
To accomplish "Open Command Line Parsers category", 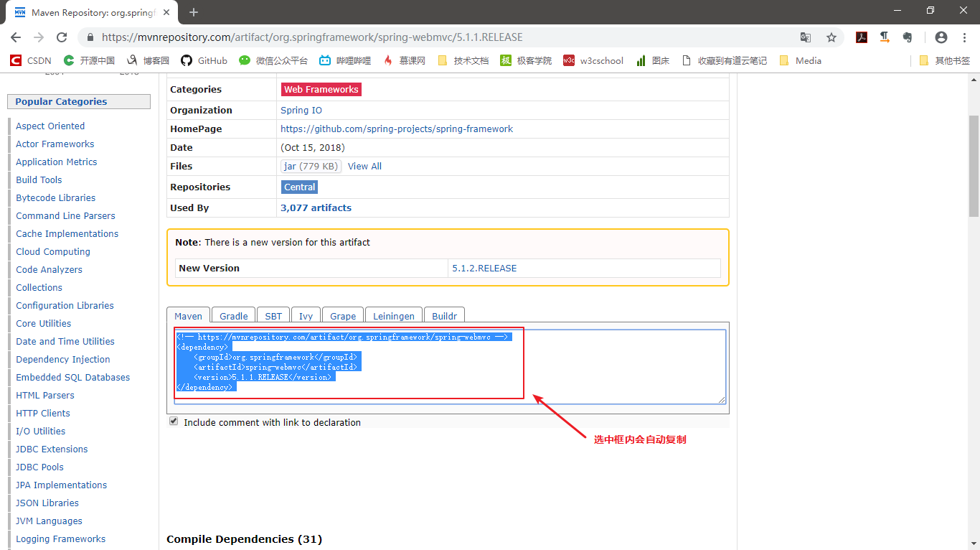I will coord(65,215).
